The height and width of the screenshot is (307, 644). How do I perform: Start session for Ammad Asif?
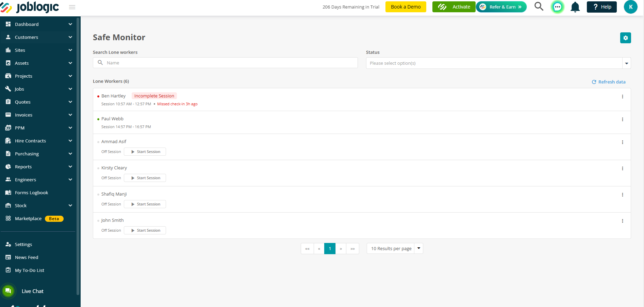pos(145,152)
